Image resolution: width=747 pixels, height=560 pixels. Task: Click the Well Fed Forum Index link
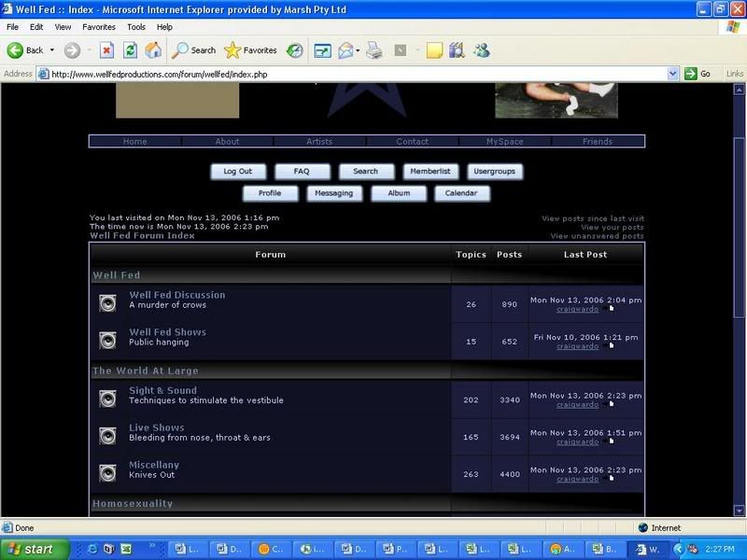coord(142,236)
